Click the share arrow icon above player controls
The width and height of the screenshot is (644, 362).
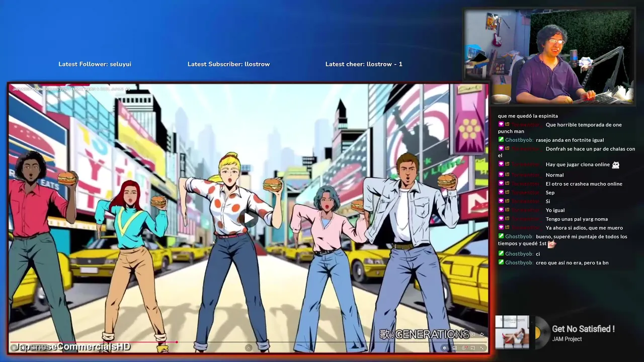pyautogui.click(x=481, y=334)
